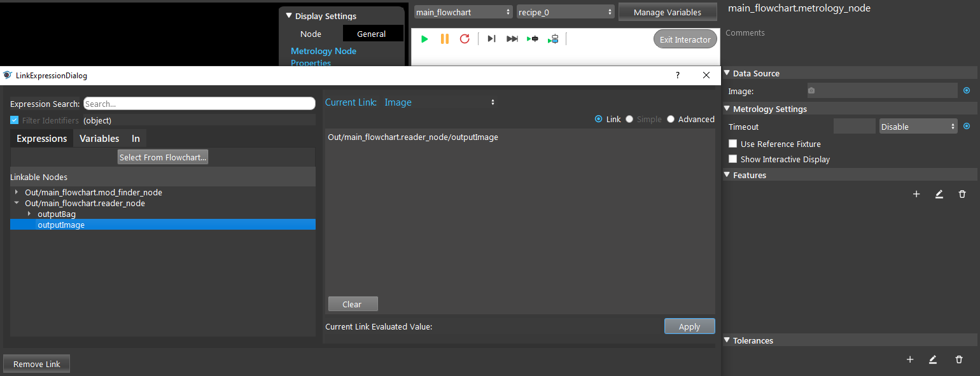Image resolution: width=980 pixels, height=376 pixels.
Task: Click the Clear button
Action: click(x=353, y=304)
